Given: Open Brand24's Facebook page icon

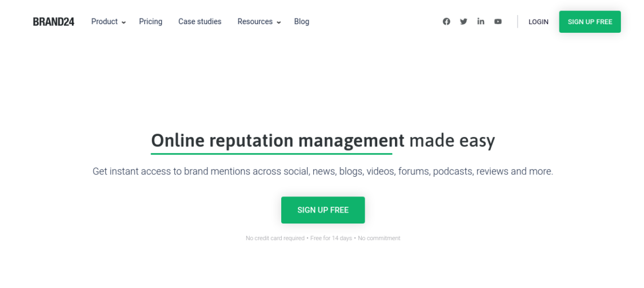Looking at the screenshot, I should [x=446, y=22].
